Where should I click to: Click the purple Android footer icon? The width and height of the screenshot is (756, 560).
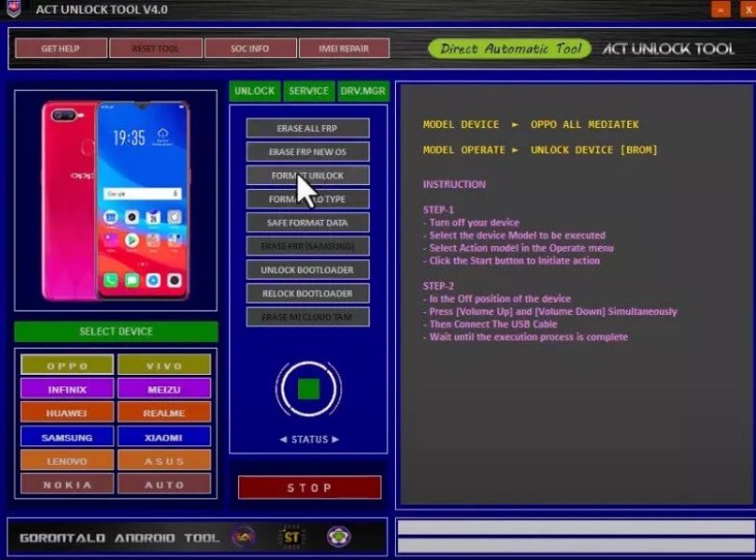pos(339,537)
